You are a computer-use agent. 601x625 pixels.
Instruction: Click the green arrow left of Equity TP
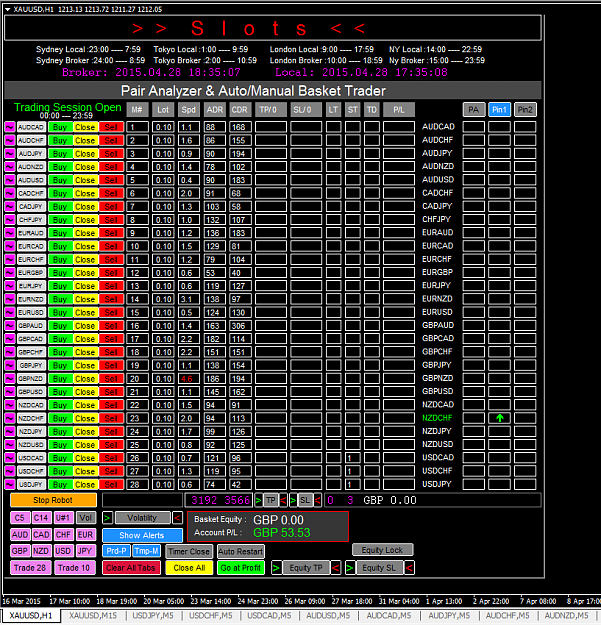click(276, 568)
